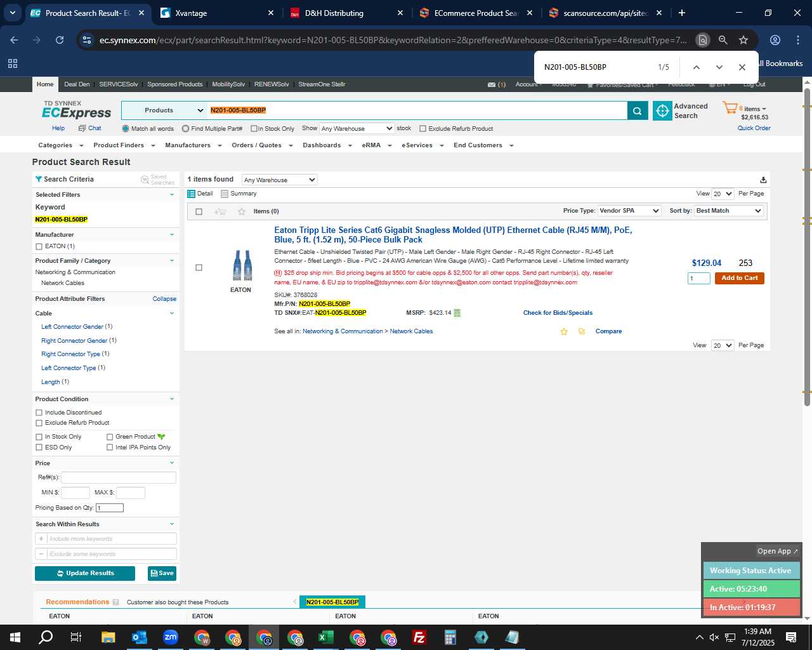The width and height of the screenshot is (812, 650).
Task: Collapse the Manufacturer filter section
Action: [x=171, y=235]
